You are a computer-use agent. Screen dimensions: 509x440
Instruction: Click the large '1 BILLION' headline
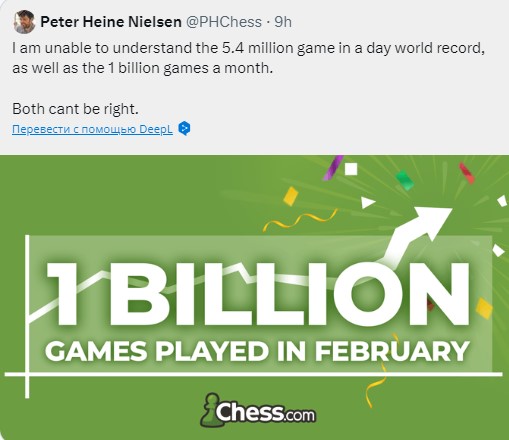pos(257,294)
